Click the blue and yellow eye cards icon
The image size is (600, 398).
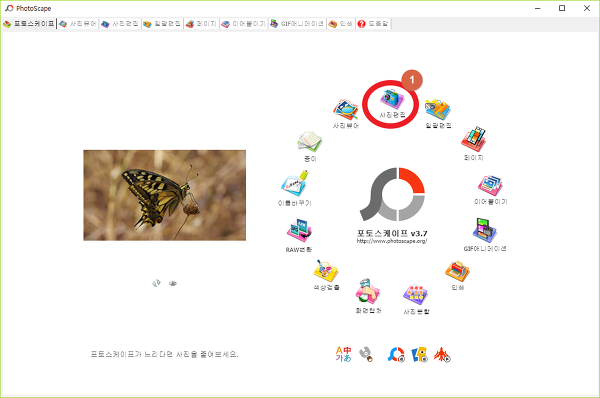pyautogui.click(x=419, y=355)
